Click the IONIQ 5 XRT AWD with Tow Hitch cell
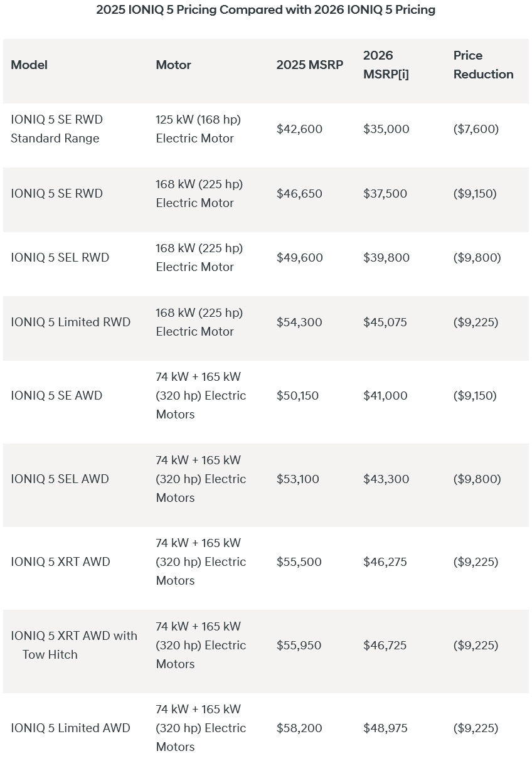Screen dimensions: 532x766 coord(73,645)
